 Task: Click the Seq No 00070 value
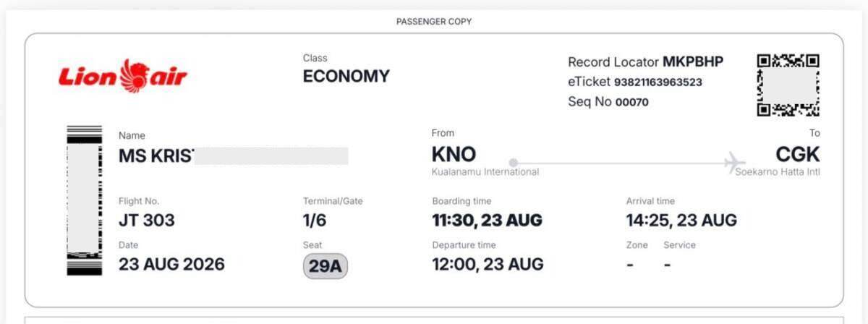pos(632,103)
